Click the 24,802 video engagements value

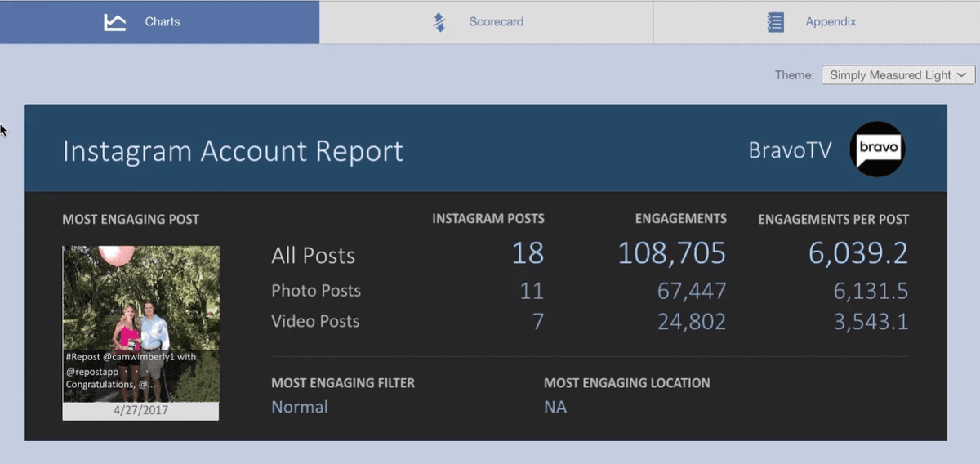[x=692, y=323]
